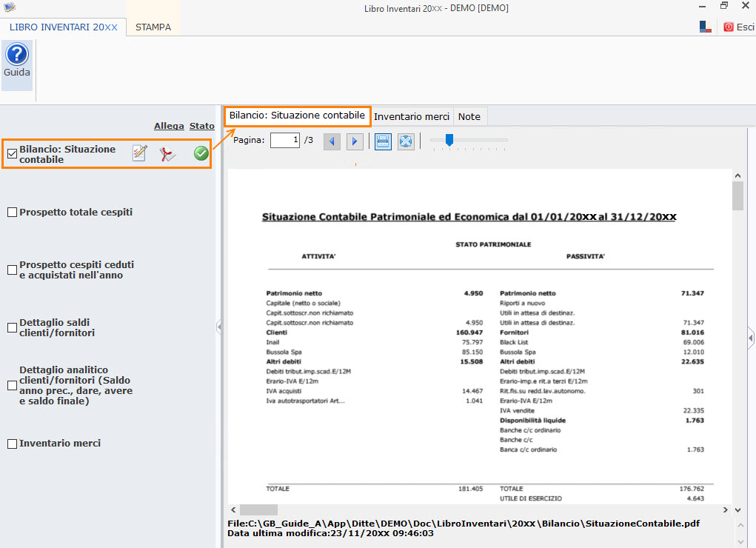Minimize the Libro Inventari window
The height and width of the screenshot is (548, 756).
pyautogui.click(x=702, y=6)
